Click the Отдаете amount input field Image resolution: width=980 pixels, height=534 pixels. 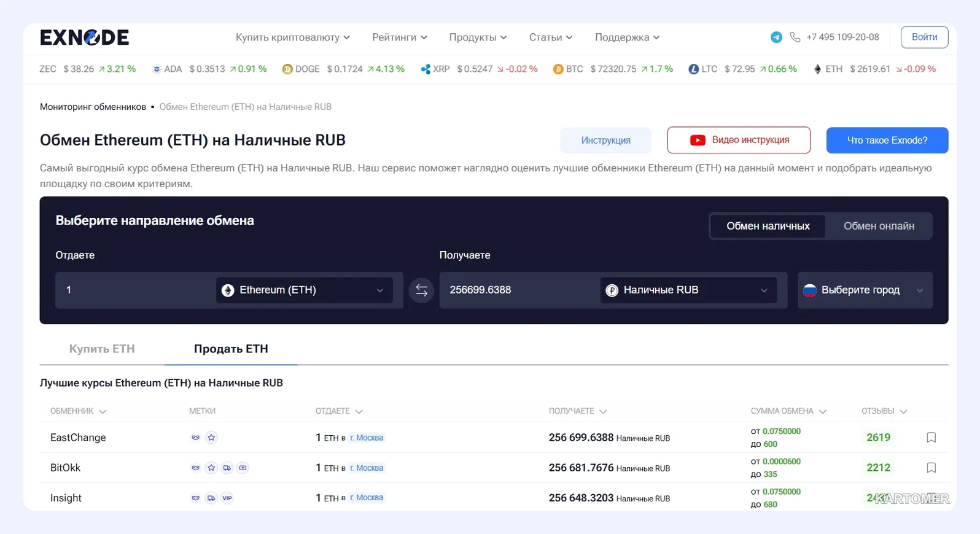[135, 290]
